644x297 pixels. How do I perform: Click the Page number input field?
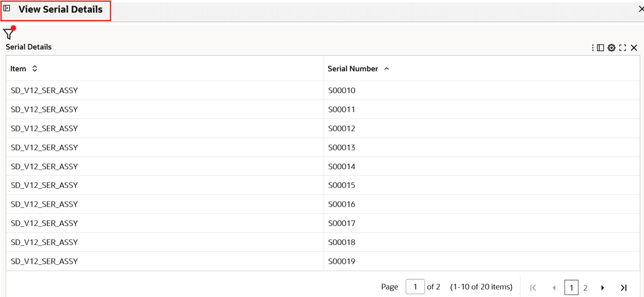pos(415,286)
